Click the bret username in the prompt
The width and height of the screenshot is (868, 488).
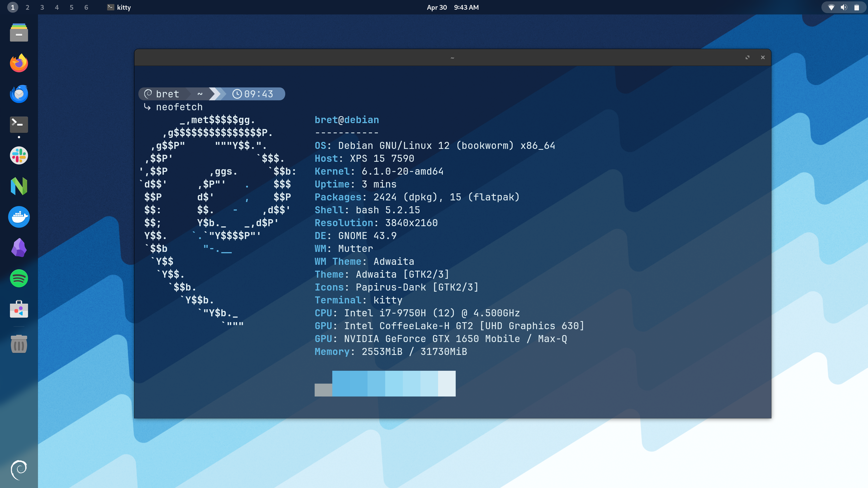tap(167, 94)
